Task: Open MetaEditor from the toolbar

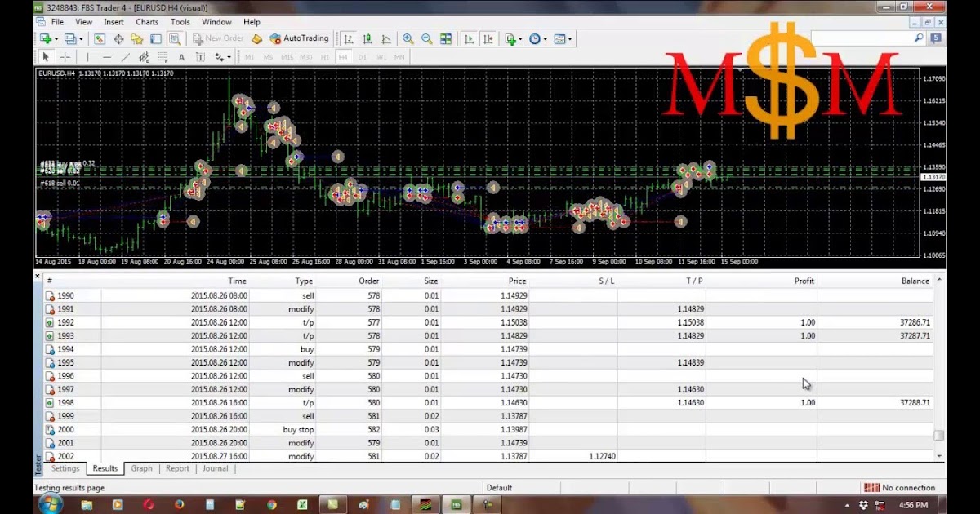Action: [257, 39]
